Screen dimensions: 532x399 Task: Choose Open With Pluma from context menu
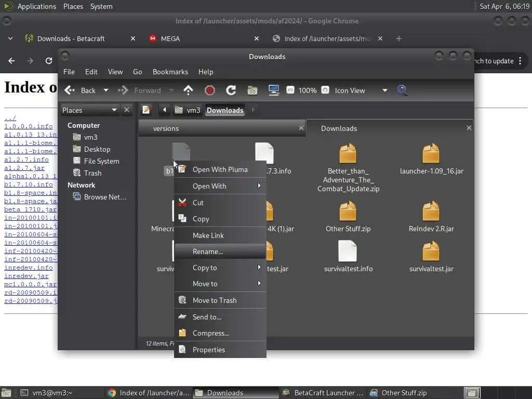220,170
